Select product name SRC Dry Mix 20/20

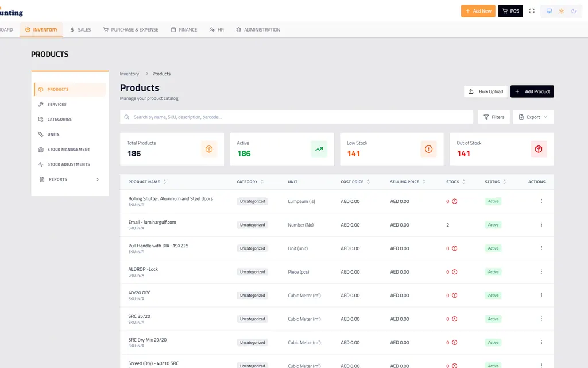tap(148, 340)
